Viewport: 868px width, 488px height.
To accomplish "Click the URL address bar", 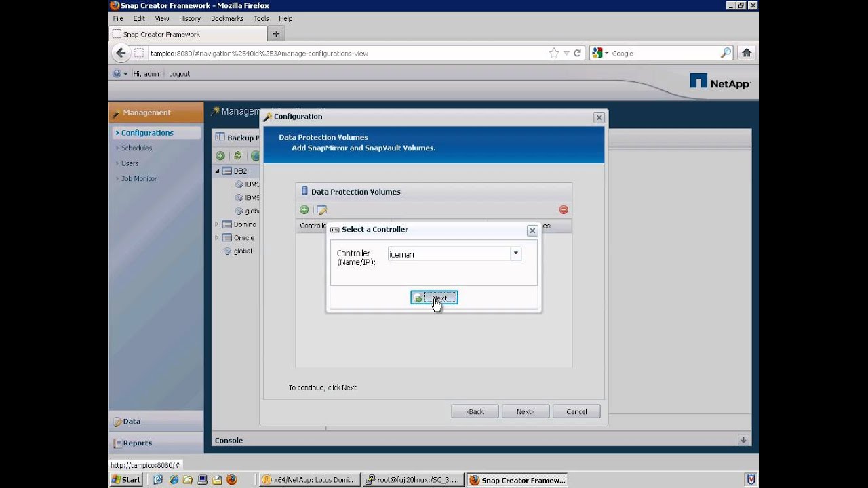I will [x=346, y=53].
